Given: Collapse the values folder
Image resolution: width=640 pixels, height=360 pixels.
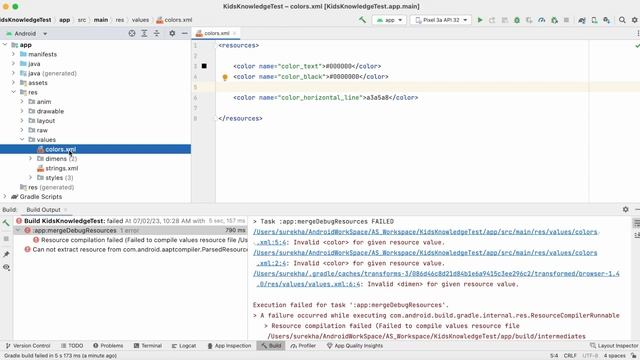Looking at the screenshot, I should coord(22,140).
